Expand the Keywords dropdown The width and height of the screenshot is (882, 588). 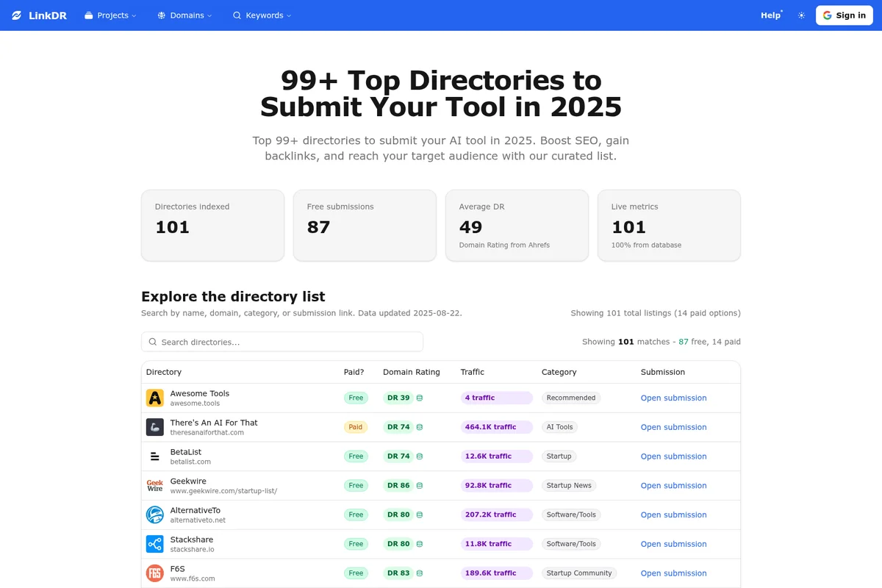pos(262,15)
